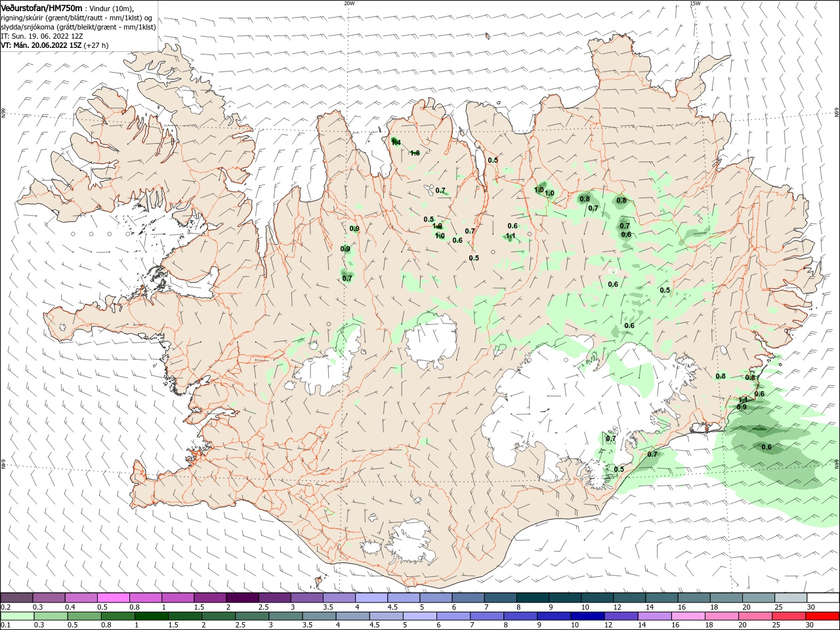Click upper legend swatch between 4 and 4.5
The width and height of the screenshot is (840, 630).
pos(372,598)
